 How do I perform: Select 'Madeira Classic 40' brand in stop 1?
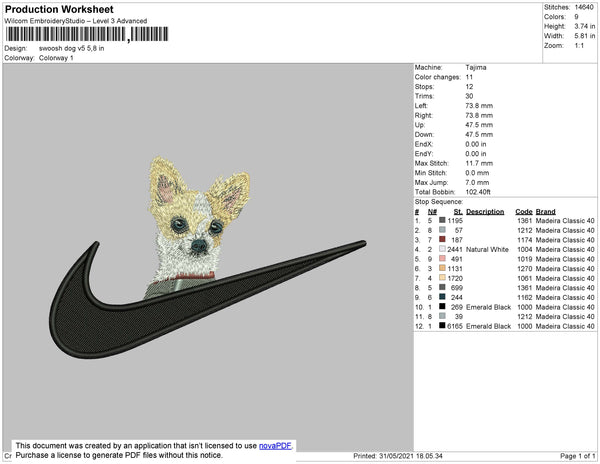coord(565,221)
